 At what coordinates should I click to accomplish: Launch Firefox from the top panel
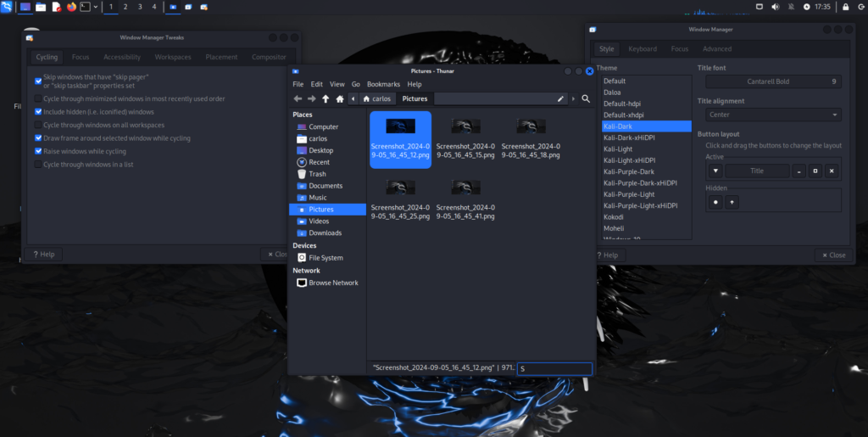71,7
